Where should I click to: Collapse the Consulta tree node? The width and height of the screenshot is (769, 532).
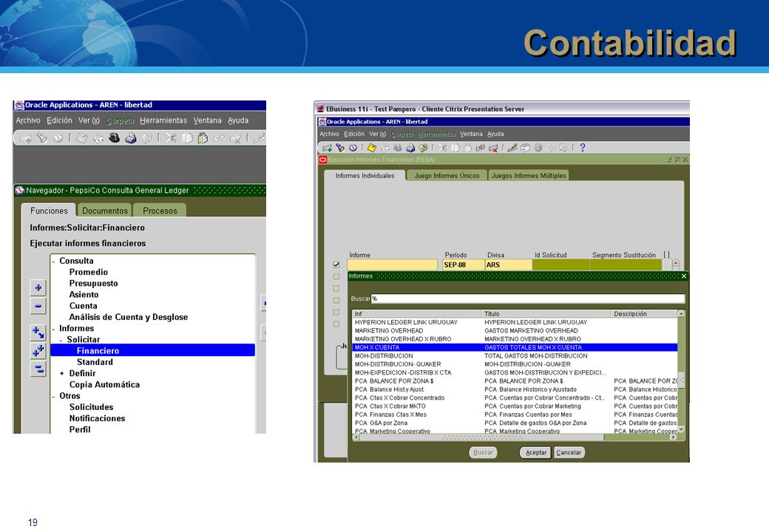(53, 262)
